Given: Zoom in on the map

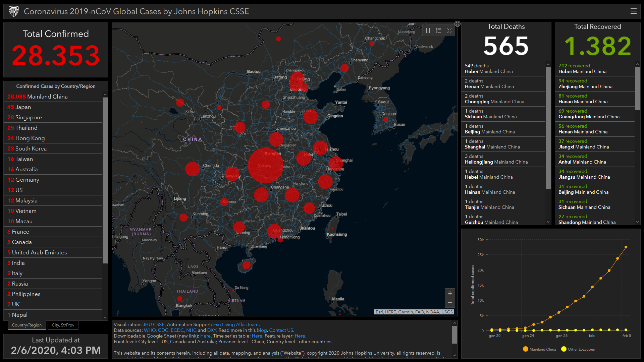Looking at the screenshot, I should 450,293.
